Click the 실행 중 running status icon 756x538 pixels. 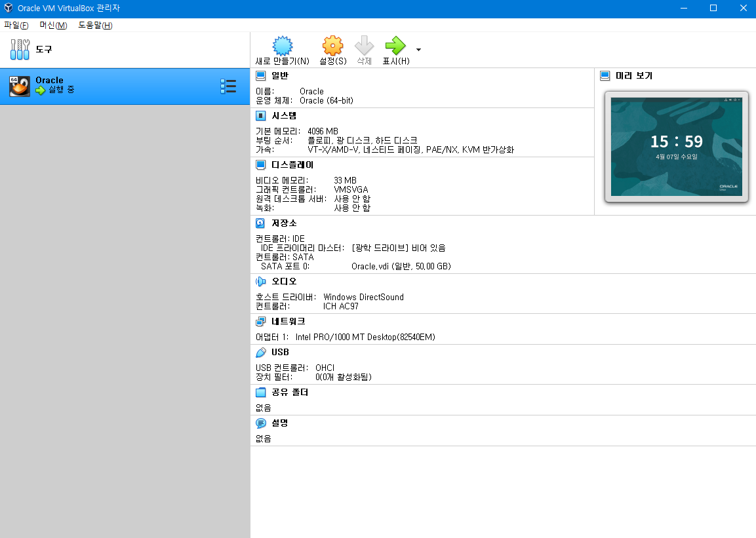[x=41, y=90]
